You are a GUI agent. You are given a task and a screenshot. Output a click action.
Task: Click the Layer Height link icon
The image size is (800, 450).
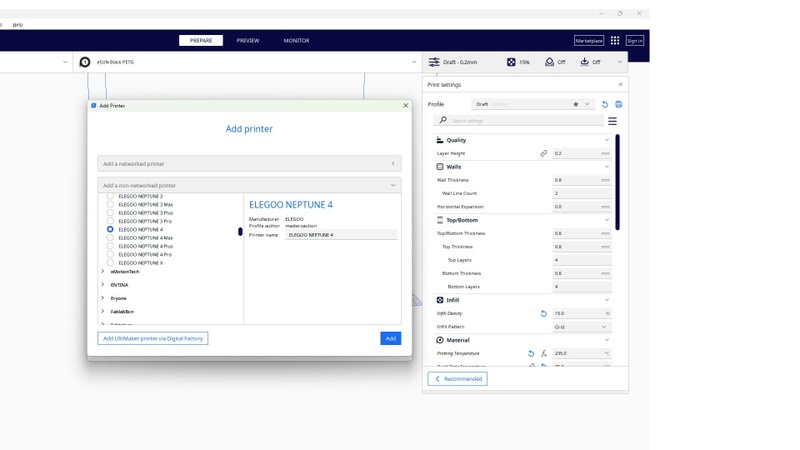tap(543, 153)
